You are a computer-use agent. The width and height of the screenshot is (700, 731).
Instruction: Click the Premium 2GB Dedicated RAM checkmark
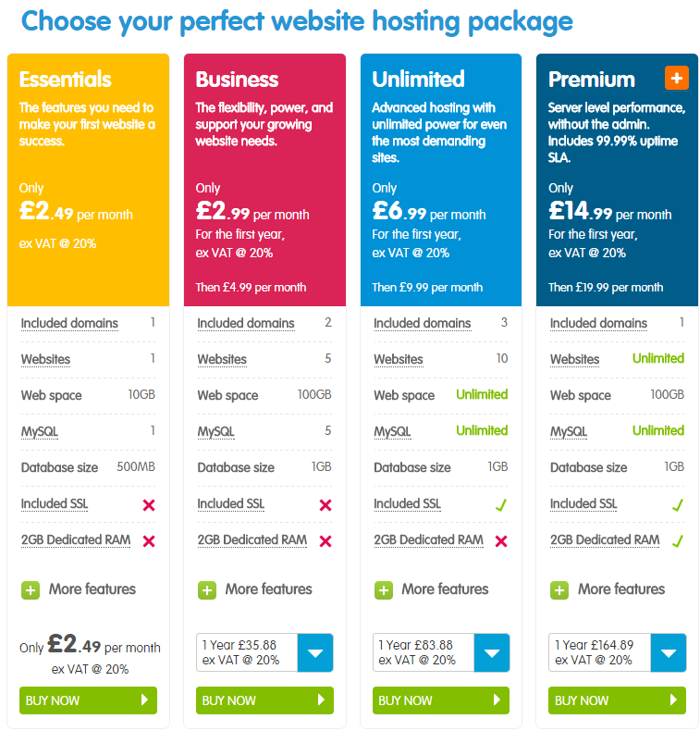coord(678,540)
